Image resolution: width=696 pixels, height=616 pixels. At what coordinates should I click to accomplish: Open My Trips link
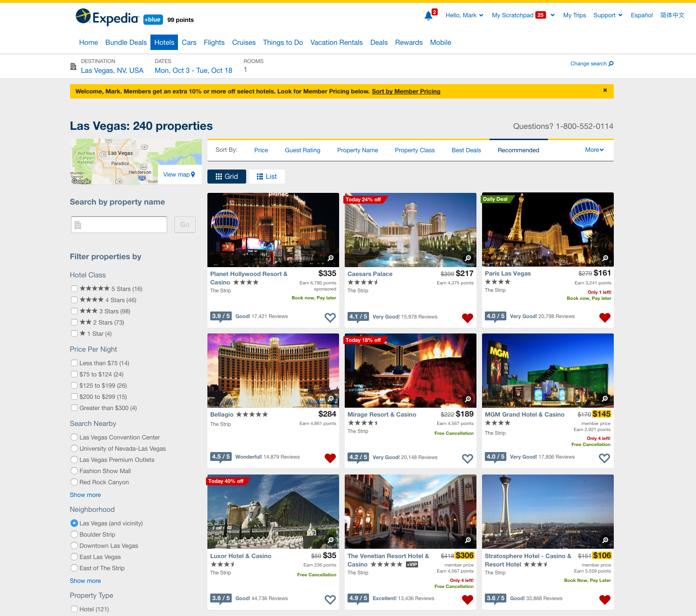(x=575, y=15)
